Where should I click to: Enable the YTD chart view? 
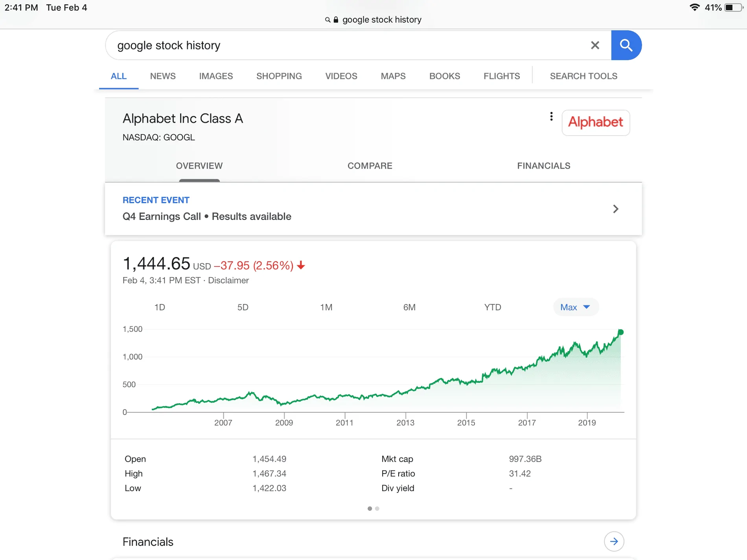click(493, 307)
